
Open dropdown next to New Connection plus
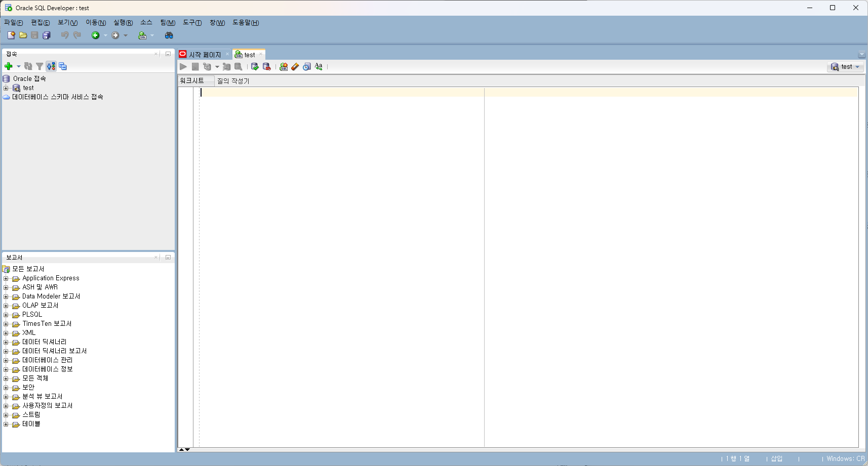coord(19,66)
